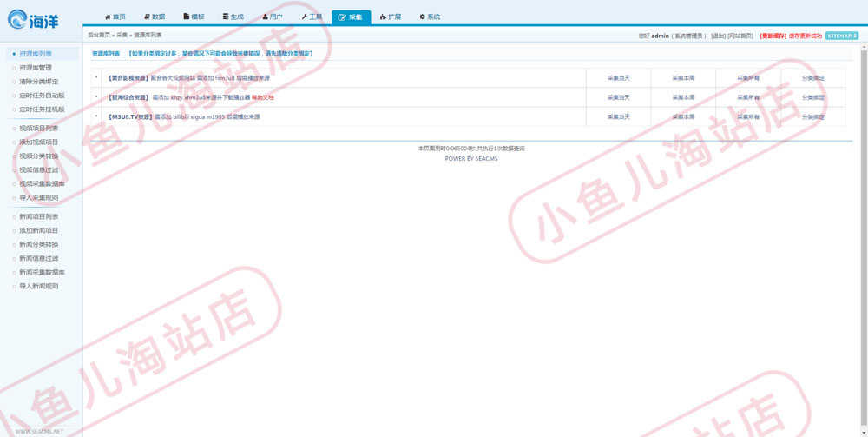Screen dimensions: 868x437
Task: Click 采集本周 for M3U8.TV资源
Action: [683, 117]
